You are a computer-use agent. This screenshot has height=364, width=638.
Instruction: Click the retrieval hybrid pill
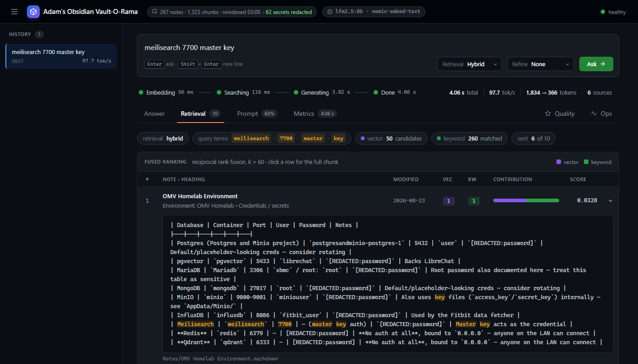(163, 138)
